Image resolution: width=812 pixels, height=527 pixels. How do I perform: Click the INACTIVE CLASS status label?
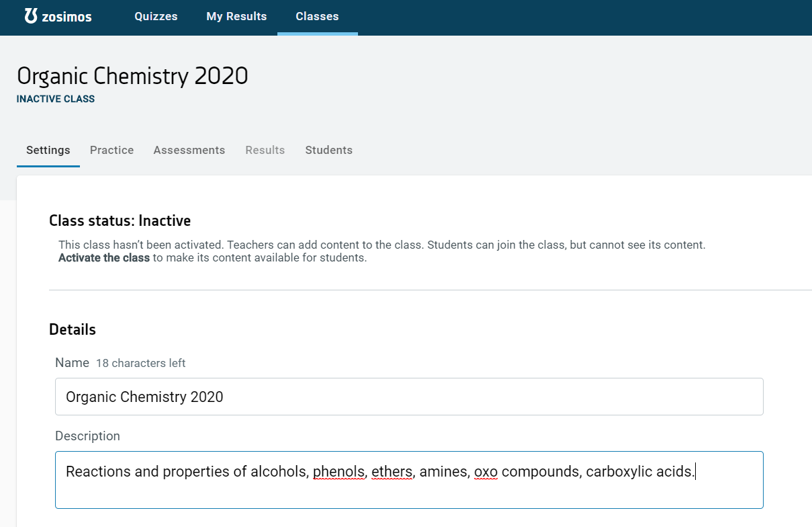pos(56,99)
